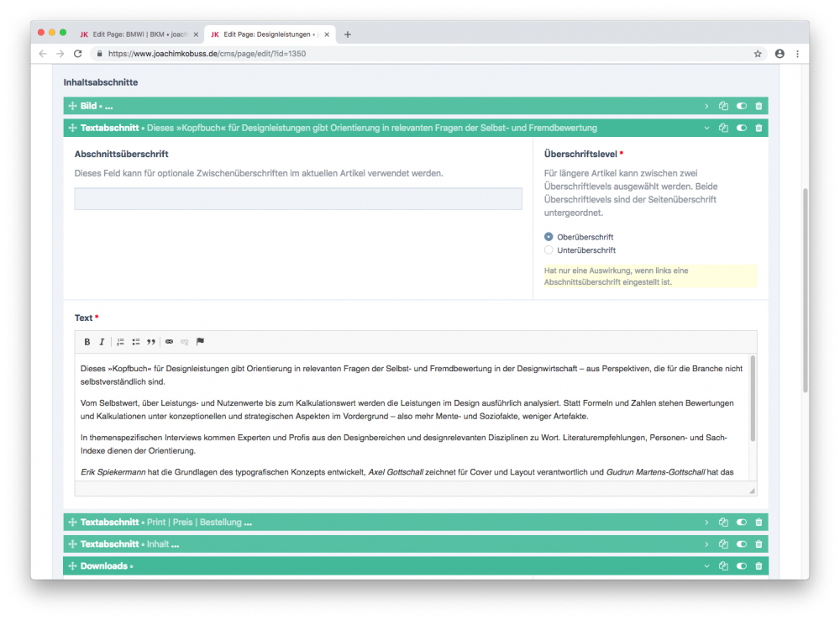Expand the Print | Preis | Bestellung section

coord(706,523)
